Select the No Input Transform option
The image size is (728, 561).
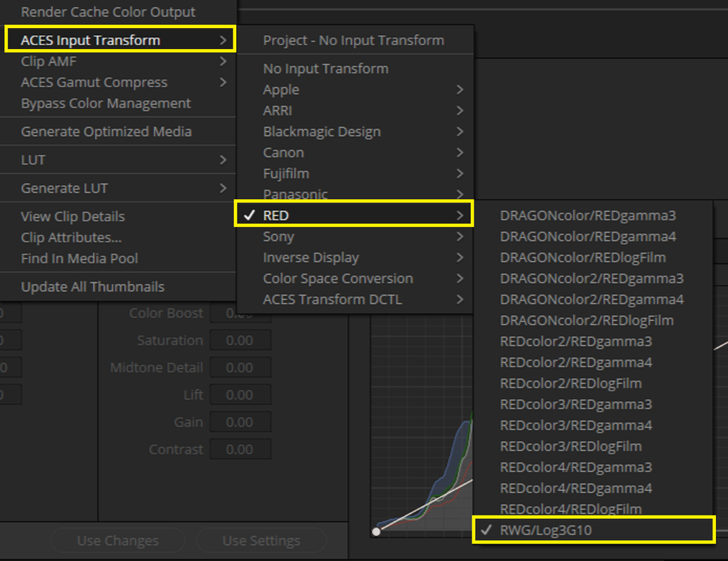355,69
